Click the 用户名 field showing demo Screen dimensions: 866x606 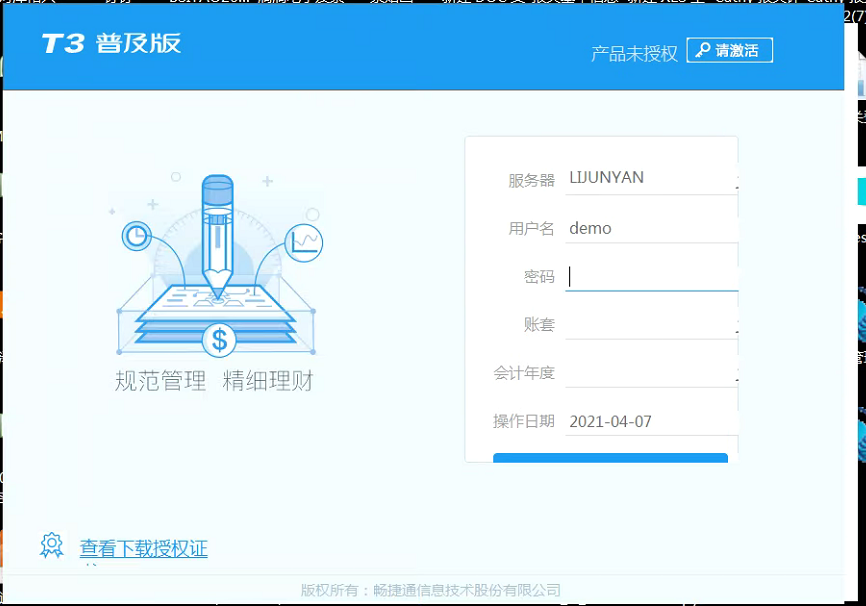651,228
